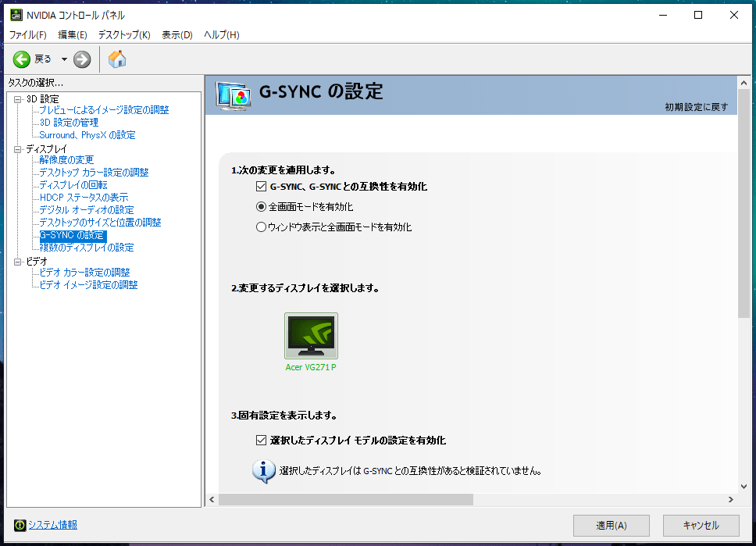Open ビデオ カラー設定の調整 tree item
The width and height of the screenshot is (756, 546).
(x=85, y=273)
